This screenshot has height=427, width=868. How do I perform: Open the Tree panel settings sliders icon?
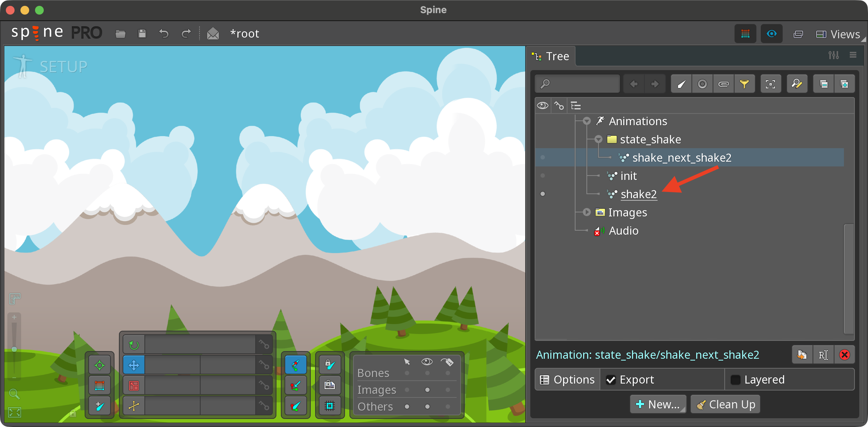pyautogui.click(x=833, y=55)
